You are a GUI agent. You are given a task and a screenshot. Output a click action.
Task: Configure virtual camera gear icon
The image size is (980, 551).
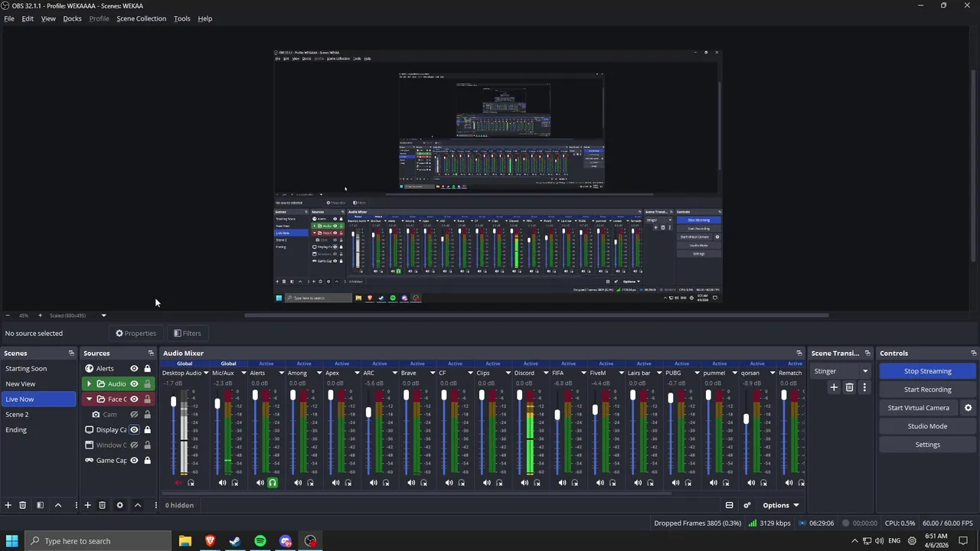pos(968,408)
